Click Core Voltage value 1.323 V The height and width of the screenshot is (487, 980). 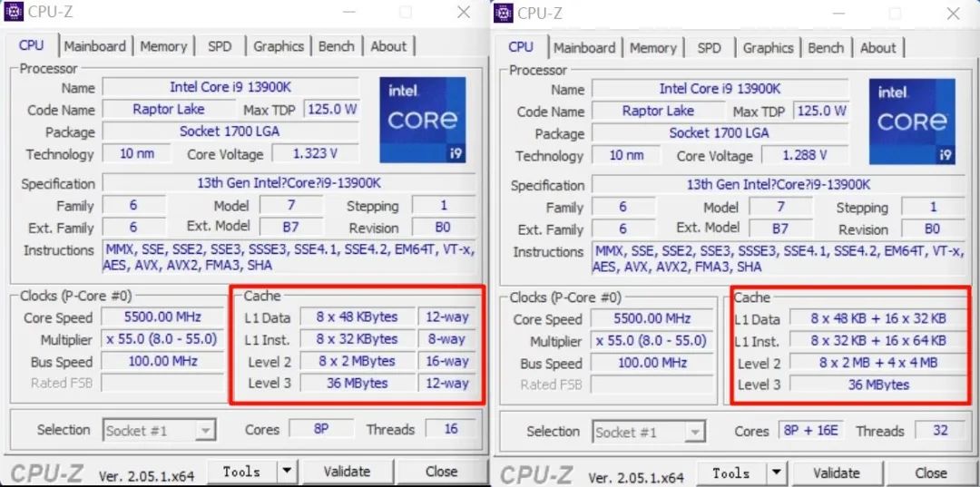pyautogui.click(x=316, y=153)
